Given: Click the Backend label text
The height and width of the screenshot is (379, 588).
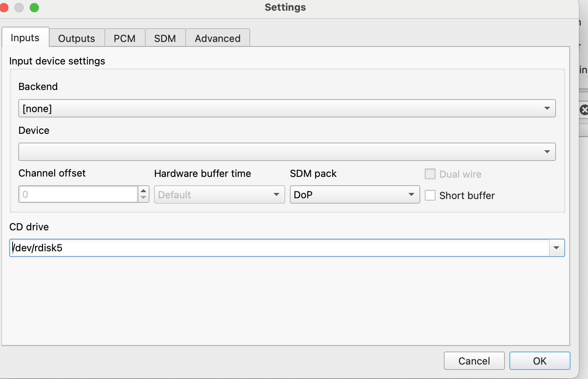Looking at the screenshot, I should (x=38, y=87).
